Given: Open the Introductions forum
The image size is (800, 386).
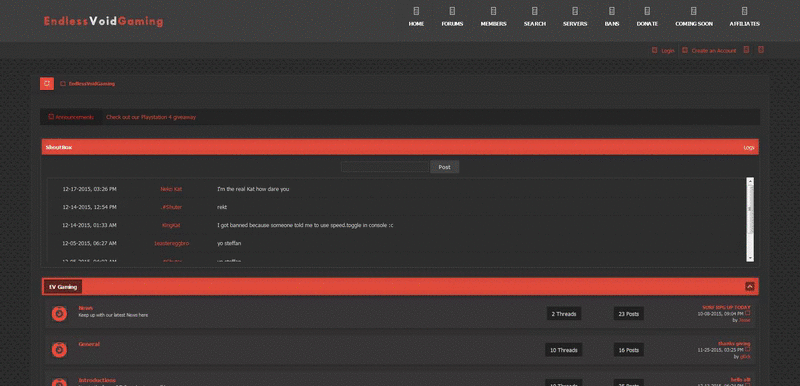Looking at the screenshot, I should pyautogui.click(x=97, y=380).
